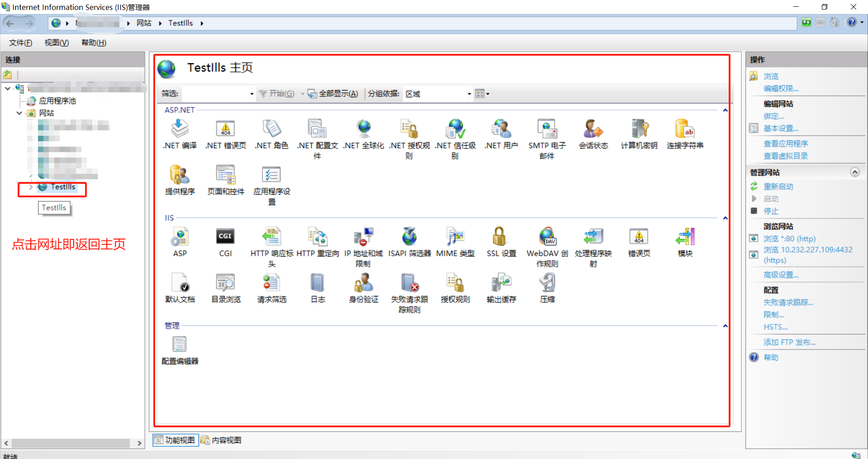Viewport: 868px width, 459px height.
Task: Collapse the 管理网站 actions section
Action: coord(854,172)
